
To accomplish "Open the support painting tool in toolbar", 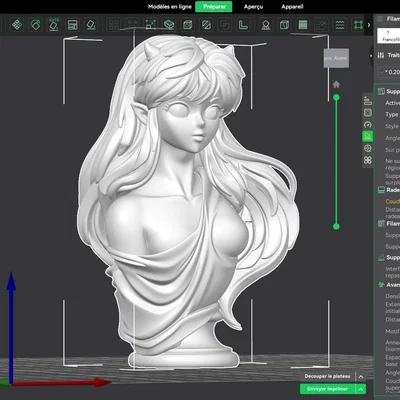I will point(266,25).
